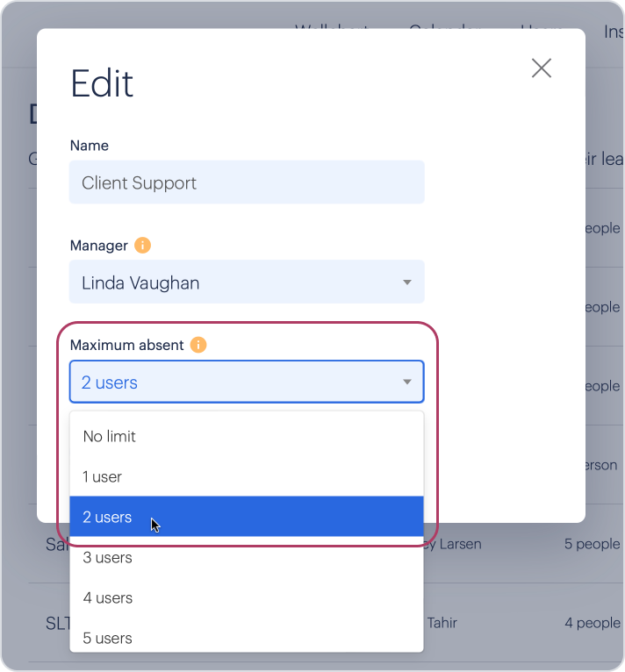The image size is (625, 672).
Task: Click the 4 people entry at bottom
Action: (592, 622)
